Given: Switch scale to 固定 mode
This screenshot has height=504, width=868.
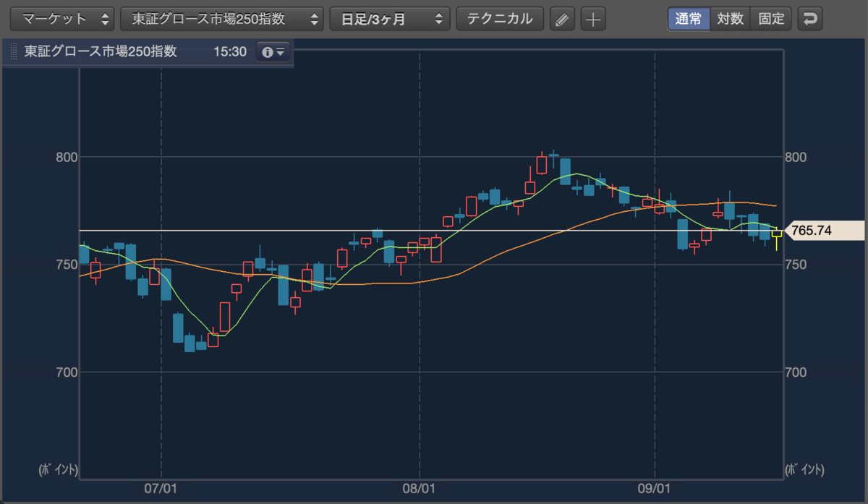Looking at the screenshot, I should (771, 19).
